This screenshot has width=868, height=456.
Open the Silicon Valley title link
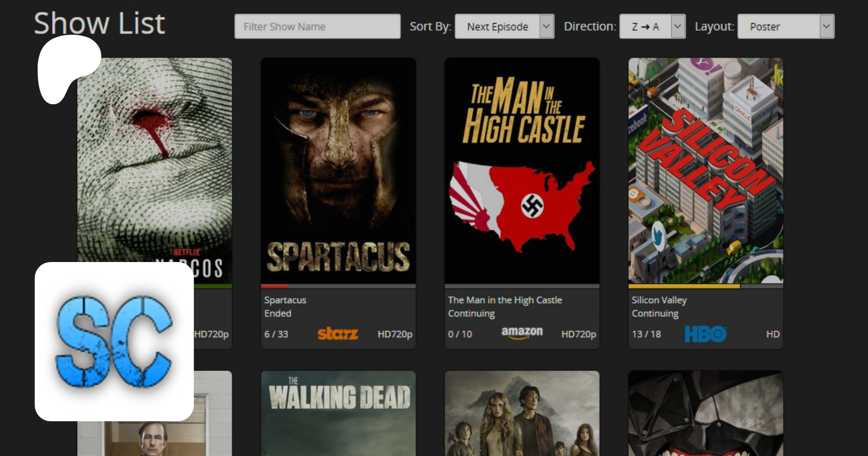pyautogui.click(x=659, y=300)
